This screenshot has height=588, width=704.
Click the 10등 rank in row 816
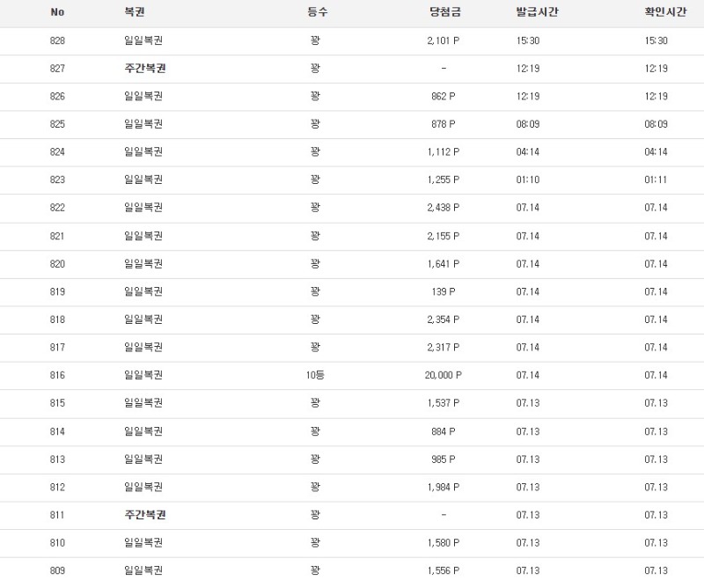tap(315, 375)
